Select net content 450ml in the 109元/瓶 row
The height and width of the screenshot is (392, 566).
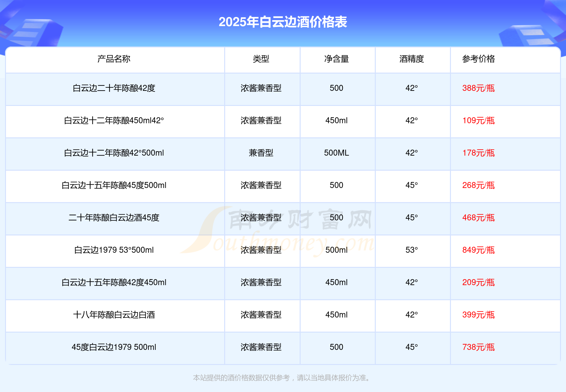(x=336, y=120)
